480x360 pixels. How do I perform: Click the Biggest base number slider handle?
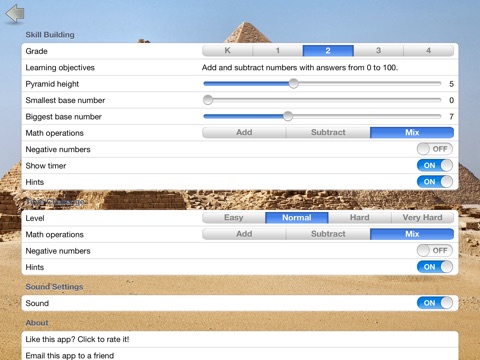pos(288,116)
